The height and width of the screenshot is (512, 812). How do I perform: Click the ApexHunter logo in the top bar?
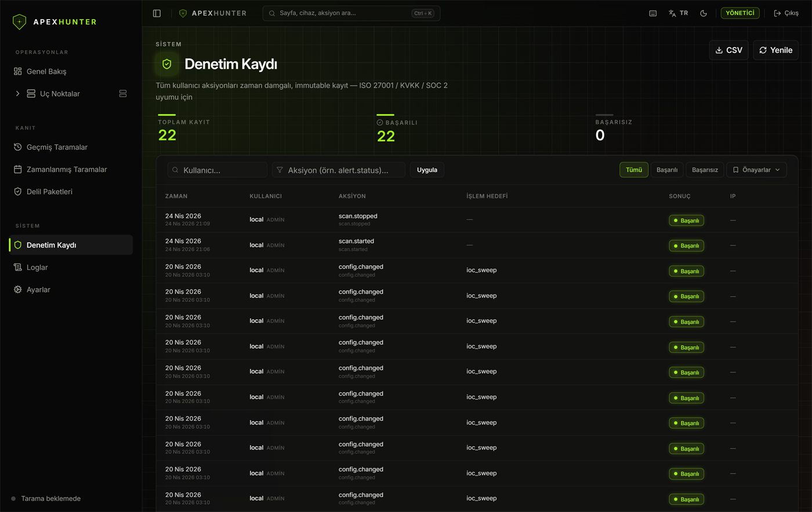[213, 13]
